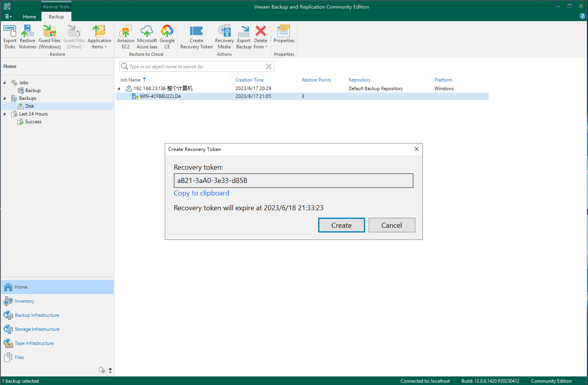Choose Google CE restore option

tap(167, 37)
